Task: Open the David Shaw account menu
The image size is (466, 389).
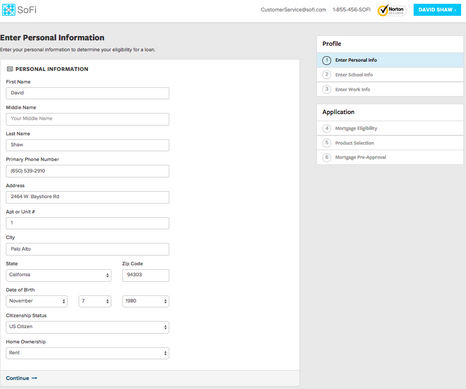Action: [x=437, y=10]
